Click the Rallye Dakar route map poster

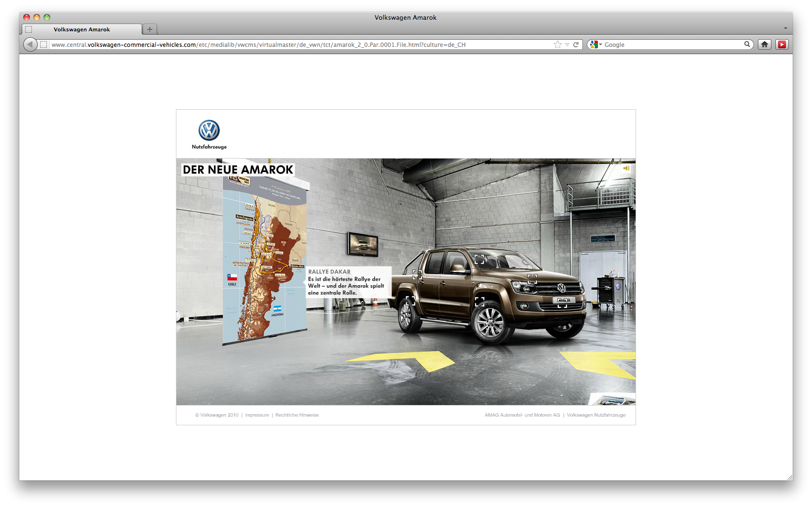264,261
